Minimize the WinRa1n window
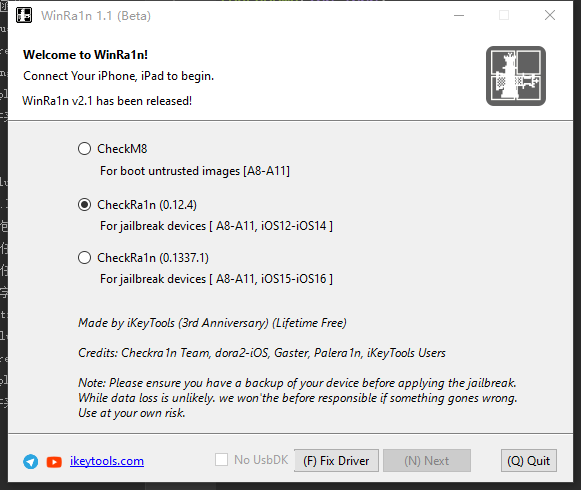This screenshot has height=490, width=581. click(459, 16)
